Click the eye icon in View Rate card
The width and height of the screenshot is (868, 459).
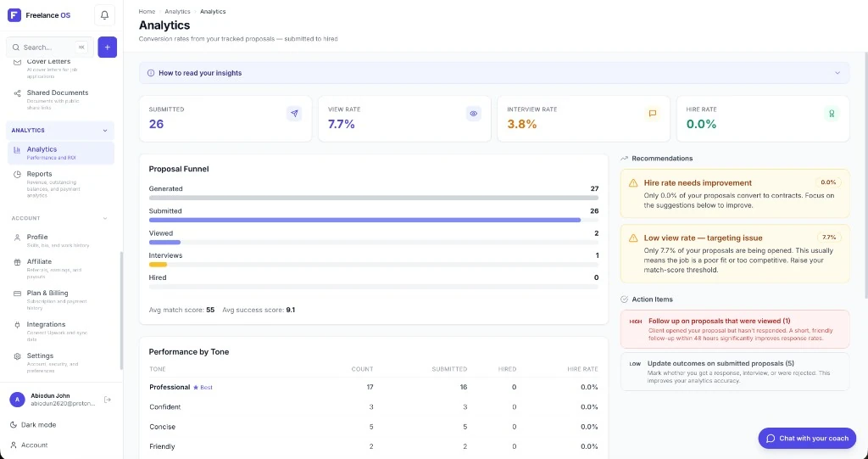point(473,114)
